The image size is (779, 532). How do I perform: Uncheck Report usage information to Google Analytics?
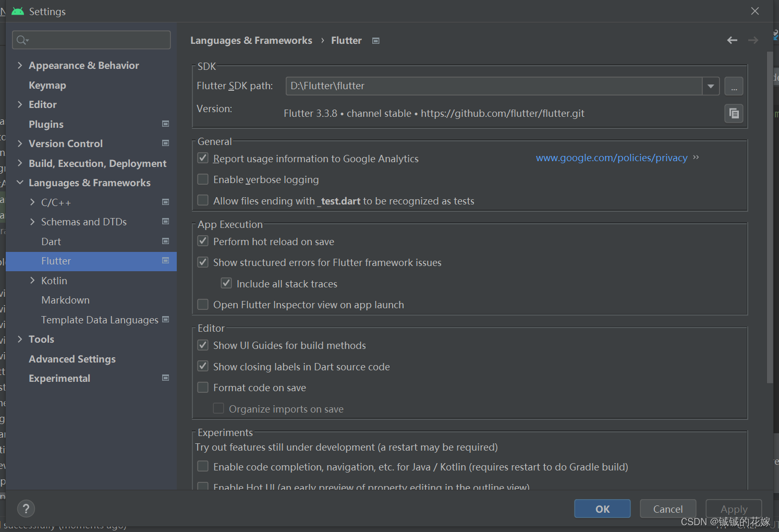[203, 158]
